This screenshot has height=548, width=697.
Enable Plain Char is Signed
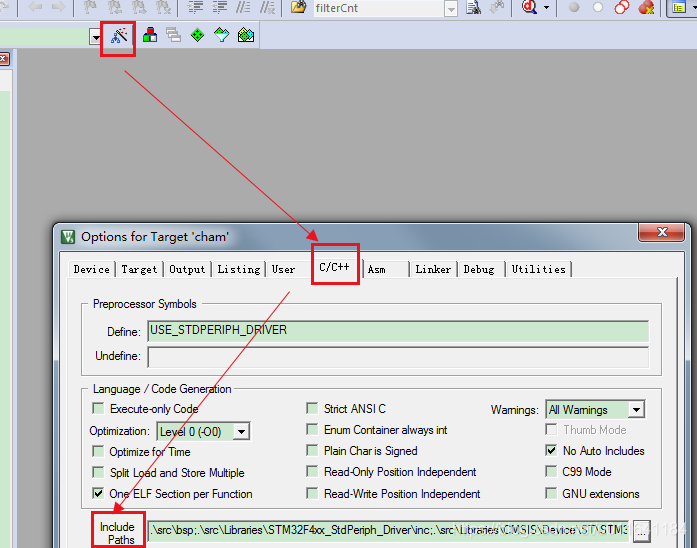[x=312, y=450]
